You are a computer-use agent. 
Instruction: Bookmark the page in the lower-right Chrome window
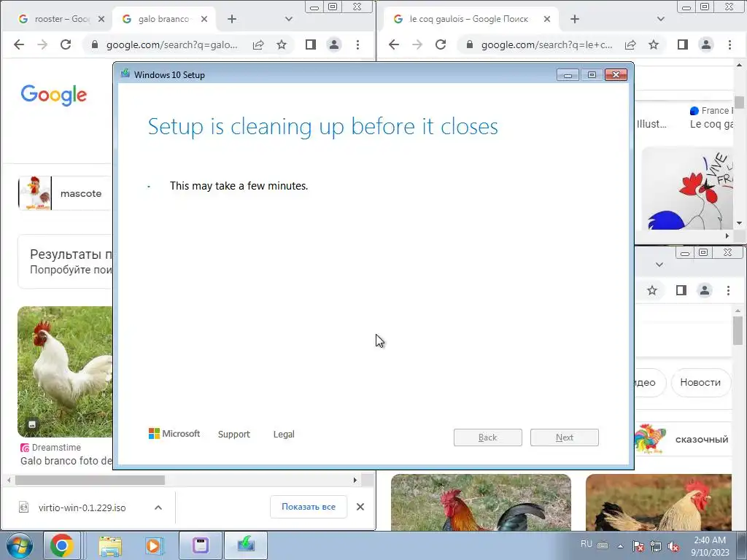point(652,290)
